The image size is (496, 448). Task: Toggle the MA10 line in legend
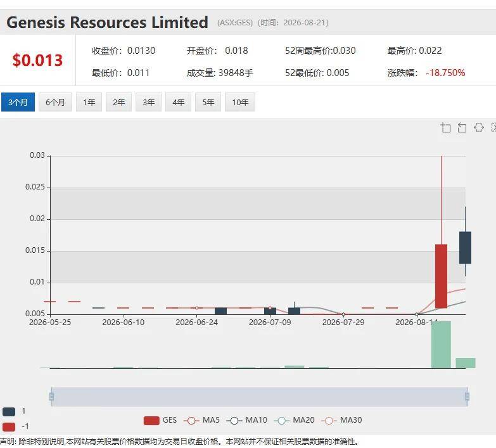(247, 420)
